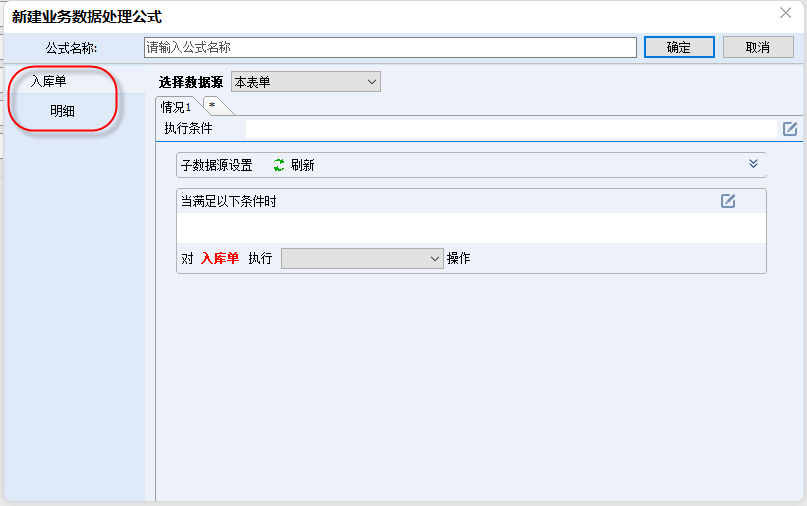
Task: Click the edit icon beside 执行条件
Action: [790, 129]
